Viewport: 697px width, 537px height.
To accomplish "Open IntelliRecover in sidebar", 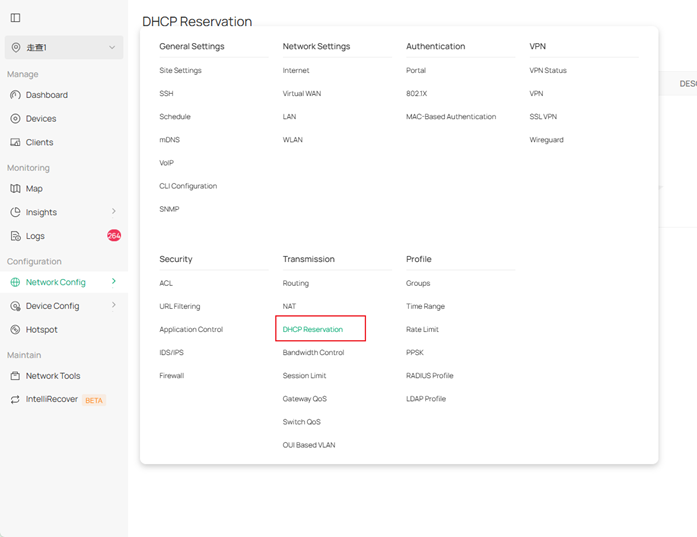I will (x=52, y=399).
